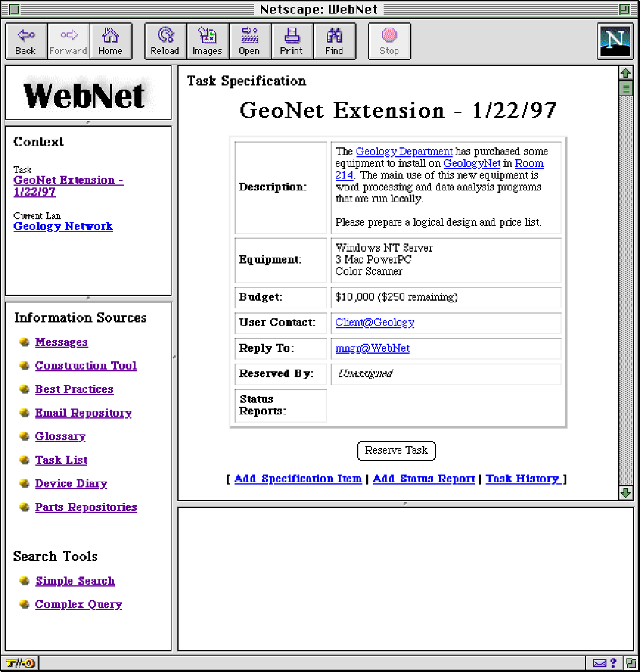Click the Search Tools heading

point(55,556)
